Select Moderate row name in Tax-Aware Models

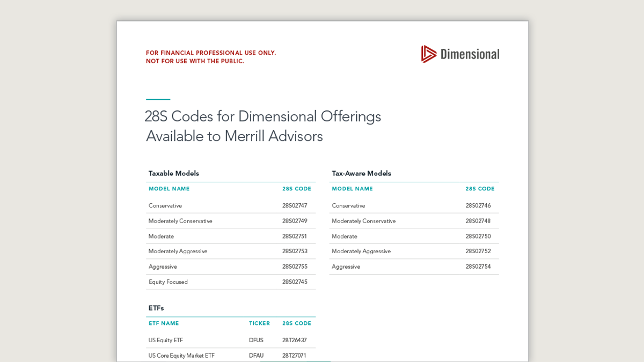tap(344, 236)
